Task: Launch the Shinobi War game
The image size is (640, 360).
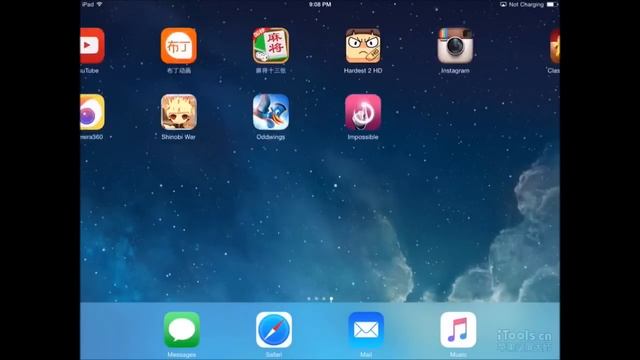Action: point(178,112)
